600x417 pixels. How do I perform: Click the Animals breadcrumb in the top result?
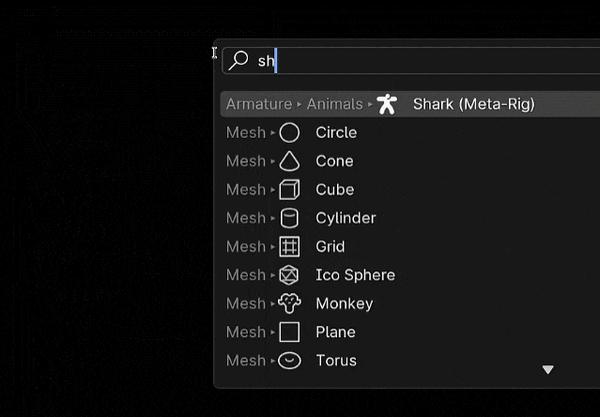[x=335, y=104]
